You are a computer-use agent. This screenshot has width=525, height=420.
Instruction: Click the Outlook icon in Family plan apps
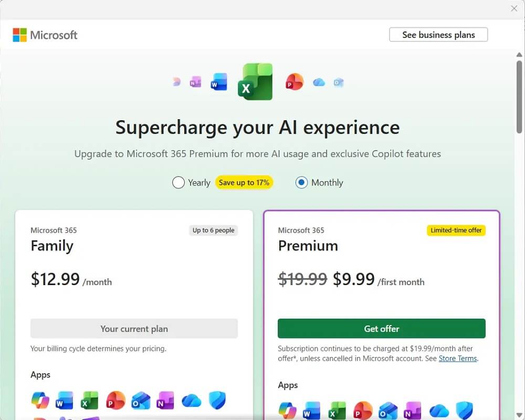click(x=141, y=400)
